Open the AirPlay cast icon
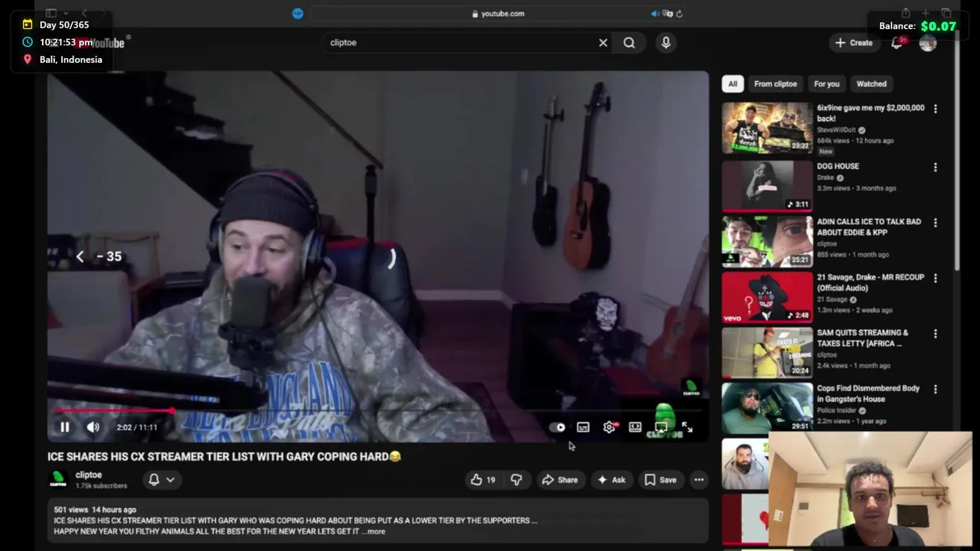 (661, 427)
